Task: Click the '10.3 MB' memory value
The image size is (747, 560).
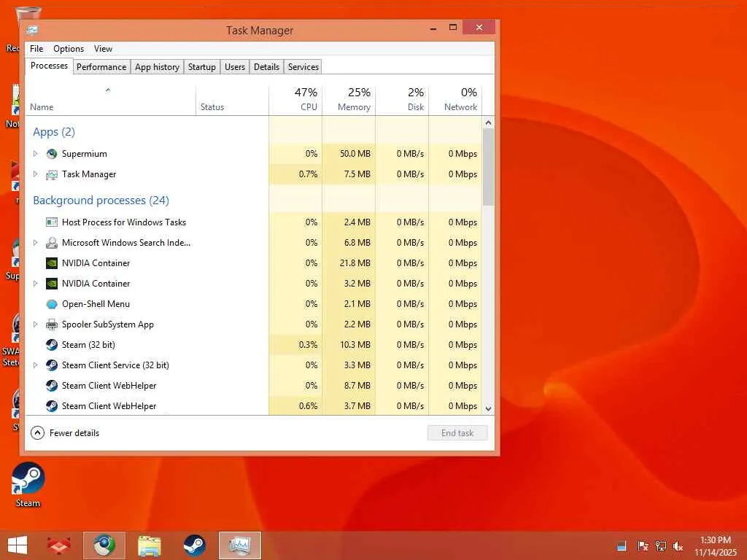Action: point(355,345)
